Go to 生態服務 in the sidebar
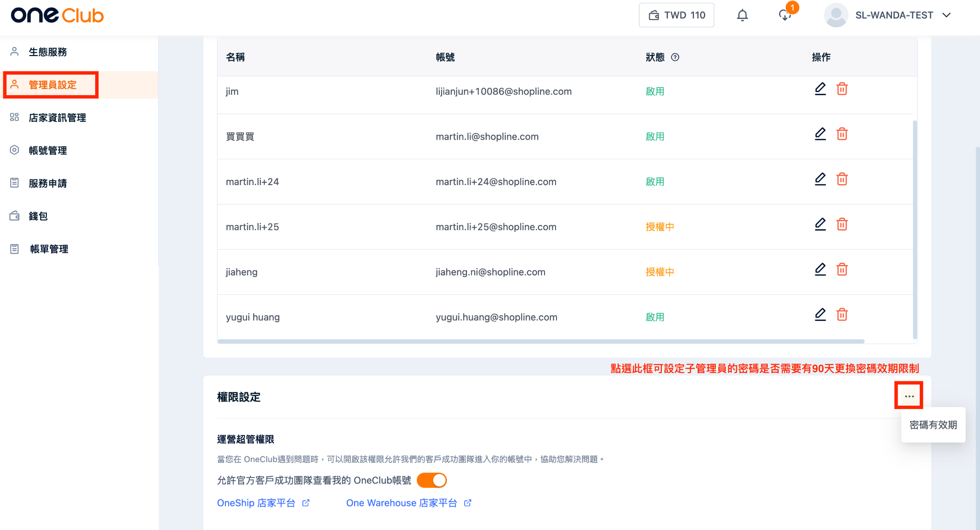Image resolution: width=980 pixels, height=530 pixels. [48, 52]
